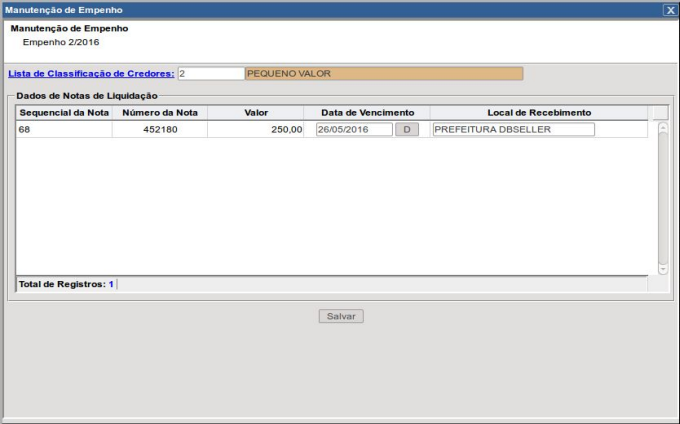Select the 250,00 value cell
The width and height of the screenshot is (680, 424).
(x=256, y=130)
